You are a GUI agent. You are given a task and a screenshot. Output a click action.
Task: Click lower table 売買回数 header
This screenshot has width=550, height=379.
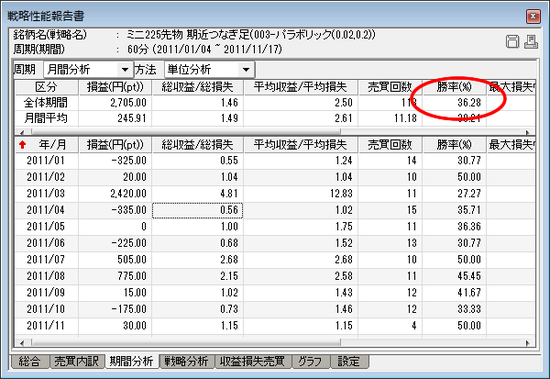390,145
